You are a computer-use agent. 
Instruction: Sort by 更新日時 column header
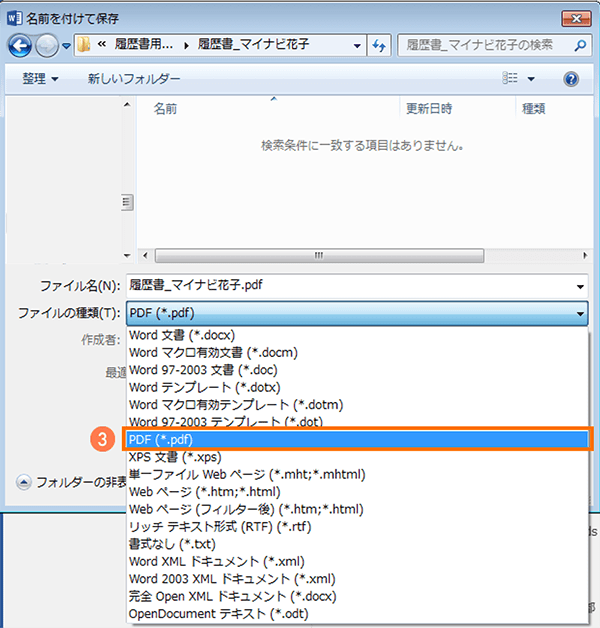point(429,108)
